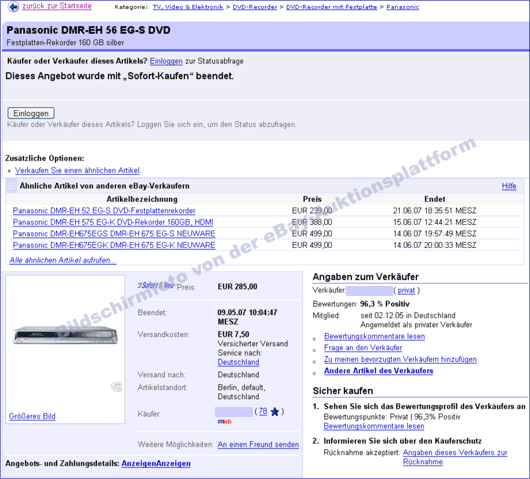530x479 pixels.
Task: Select '15.06.07 12:44:21 MESZ' end time
Action: click(x=434, y=222)
